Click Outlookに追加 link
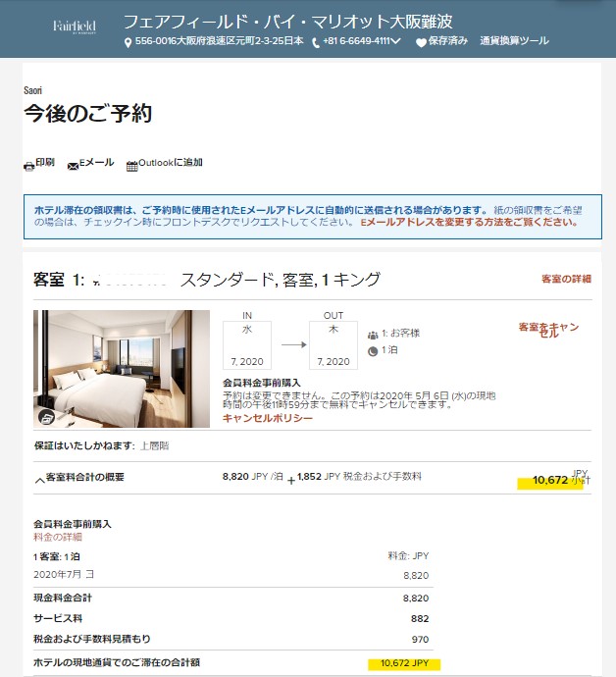Viewport: 616px width, 677px height. (171, 162)
